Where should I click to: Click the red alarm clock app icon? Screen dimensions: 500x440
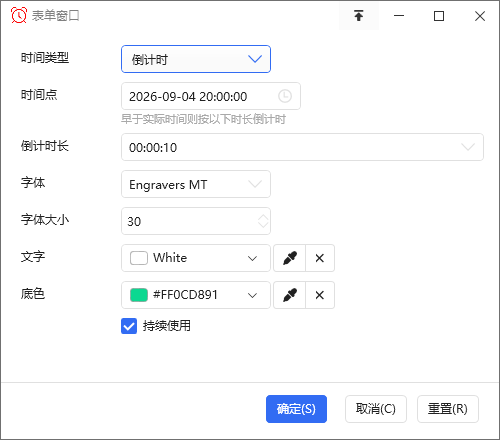coord(19,15)
